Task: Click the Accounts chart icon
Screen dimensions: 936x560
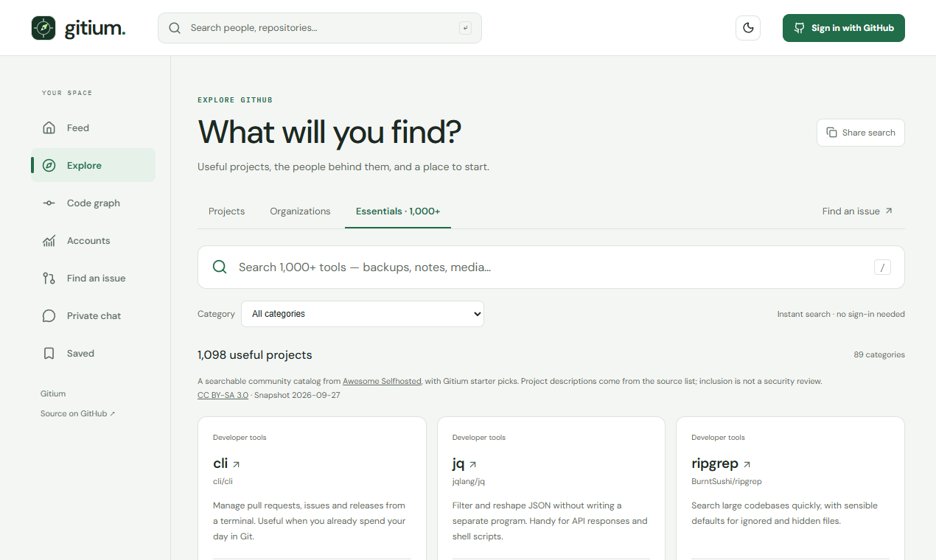Action: [49, 240]
